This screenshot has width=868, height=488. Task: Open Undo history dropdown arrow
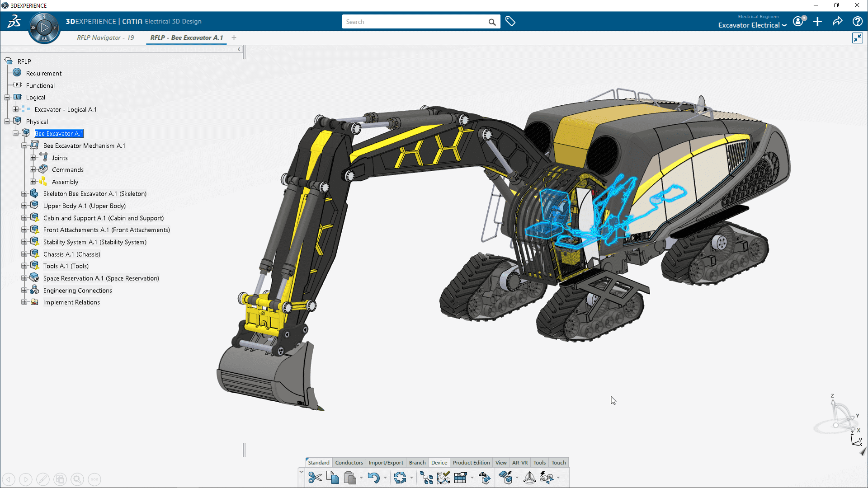pyautogui.click(x=385, y=478)
